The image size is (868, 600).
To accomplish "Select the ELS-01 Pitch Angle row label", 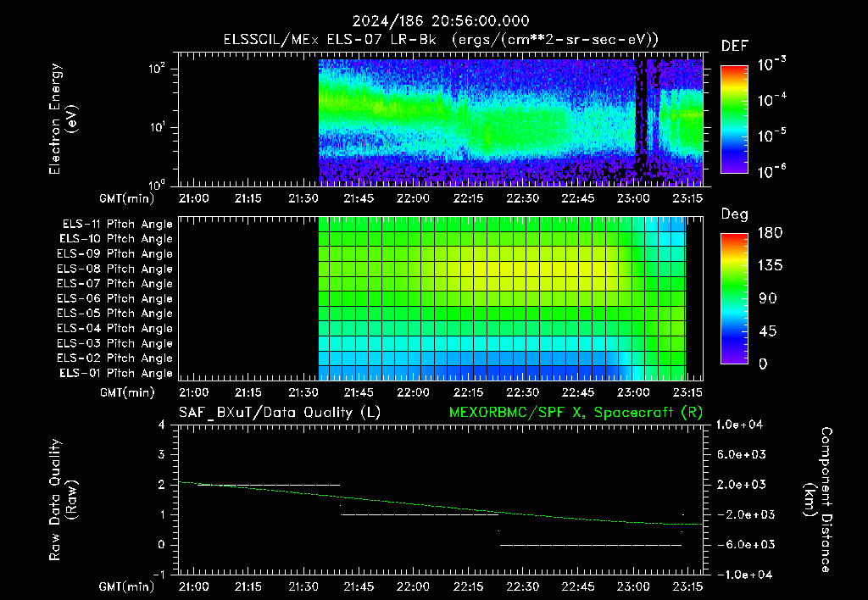I will [x=116, y=373].
